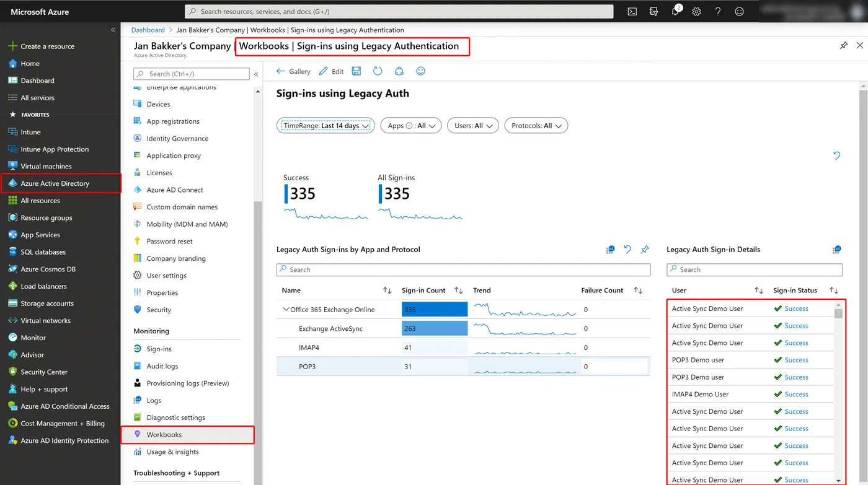Save the workbook with the disk icon

(x=356, y=71)
